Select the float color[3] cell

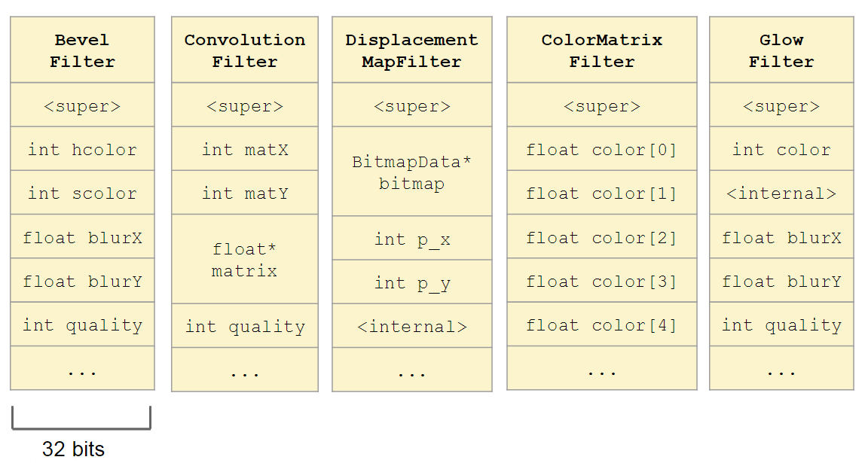[x=602, y=281]
